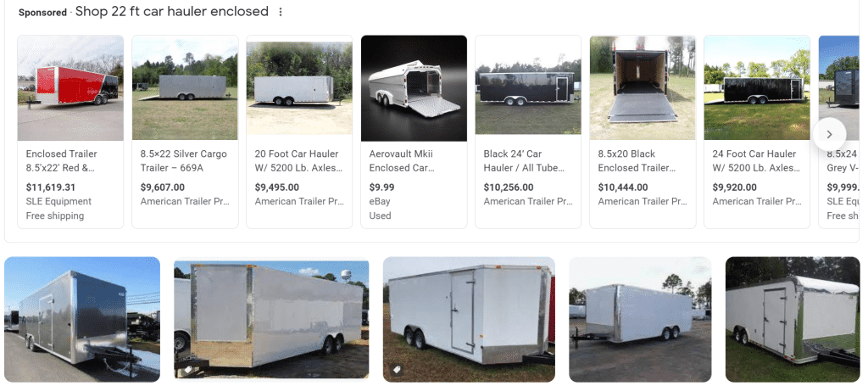The image size is (868, 386).
Task: Select the open-ramp black trailer product photo
Action: click(643, 87)
